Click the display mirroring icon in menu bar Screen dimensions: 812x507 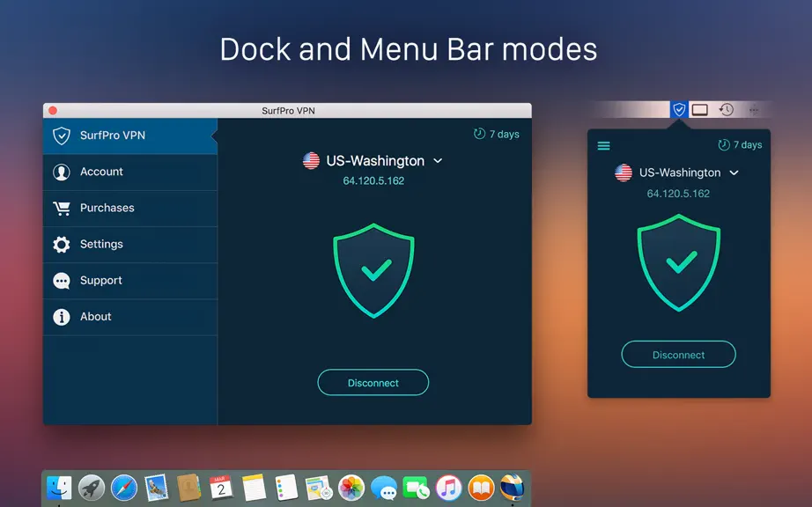pos(699,110)
